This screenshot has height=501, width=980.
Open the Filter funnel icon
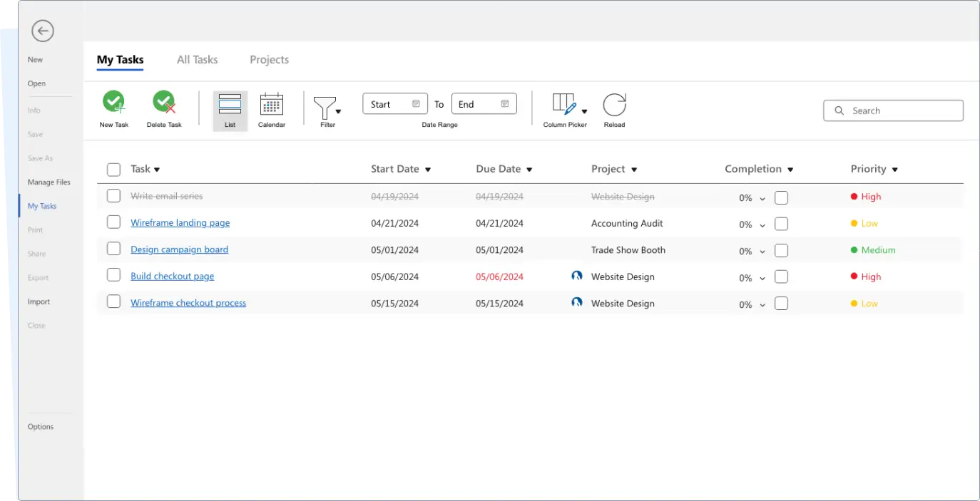(325, 108)
